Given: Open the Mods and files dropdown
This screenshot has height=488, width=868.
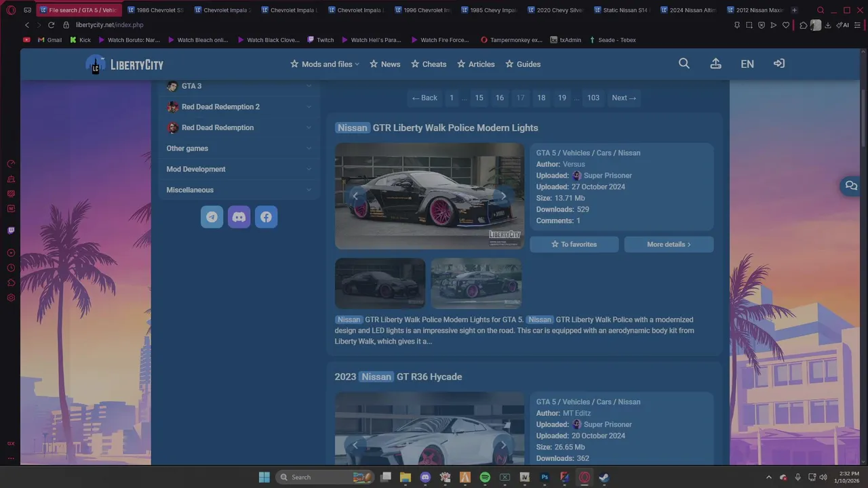Looking at the screenshot, I should click(x=325, y=64).
